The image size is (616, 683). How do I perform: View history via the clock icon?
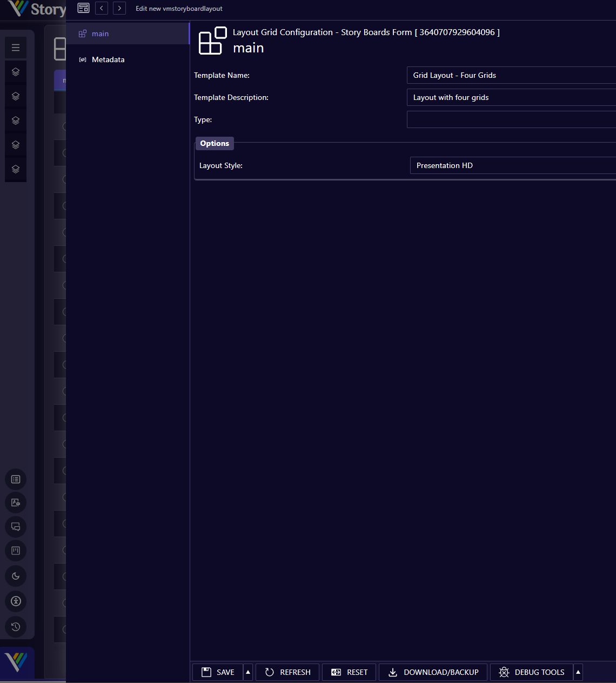(x=16, y=627)
